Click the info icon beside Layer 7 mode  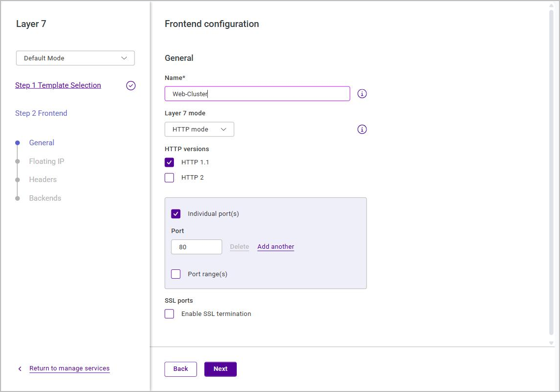click(362, 129)
